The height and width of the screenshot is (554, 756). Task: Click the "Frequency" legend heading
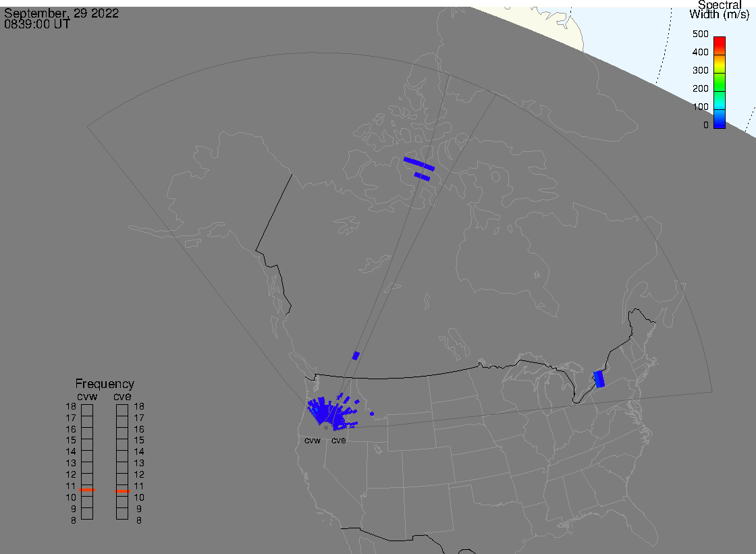105,384
